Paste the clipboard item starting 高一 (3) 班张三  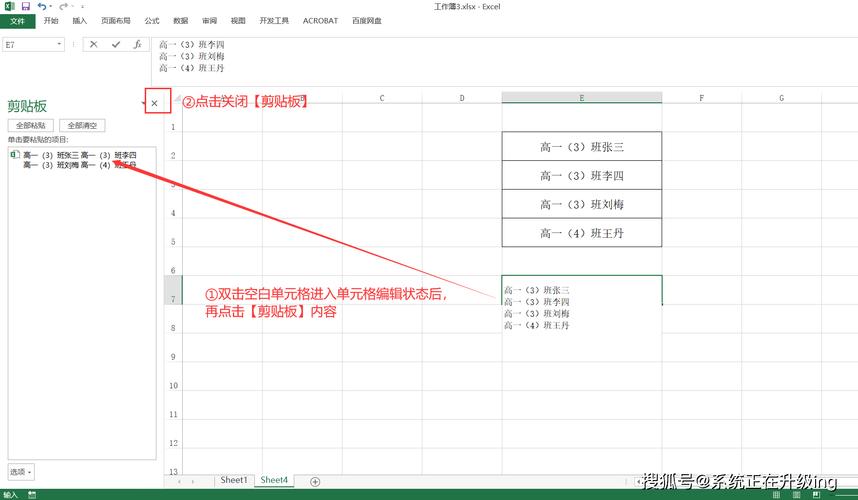82,160
